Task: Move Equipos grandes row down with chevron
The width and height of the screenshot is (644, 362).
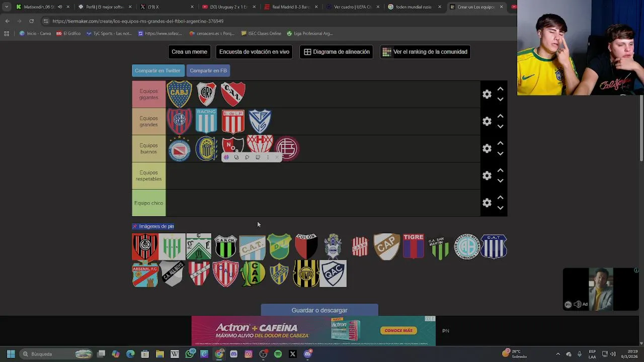Action: click(500, 126)
